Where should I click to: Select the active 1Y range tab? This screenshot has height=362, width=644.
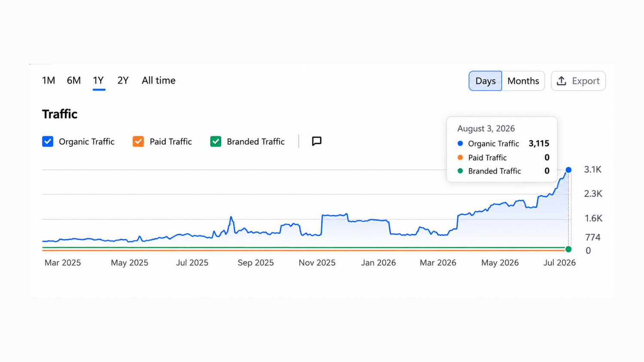pyautogui.click(x=98, y=80)
